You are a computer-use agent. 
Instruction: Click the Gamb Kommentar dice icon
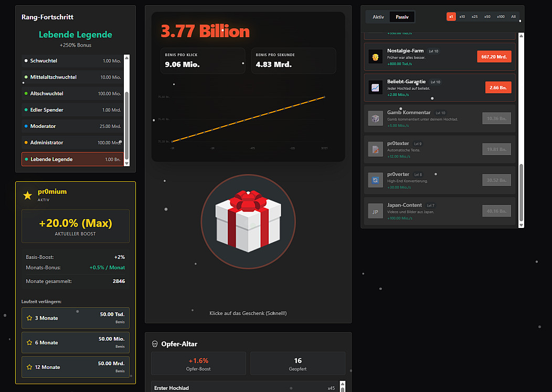[375, 118]
